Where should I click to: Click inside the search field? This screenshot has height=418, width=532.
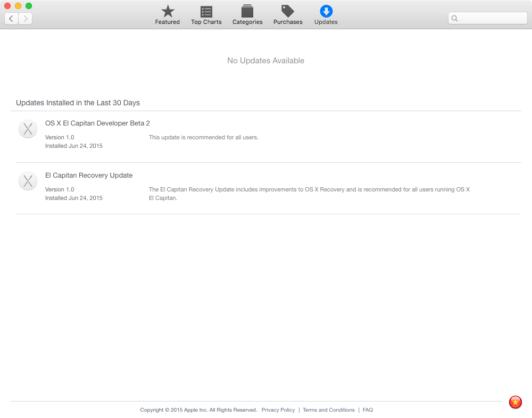coord(492,18)
